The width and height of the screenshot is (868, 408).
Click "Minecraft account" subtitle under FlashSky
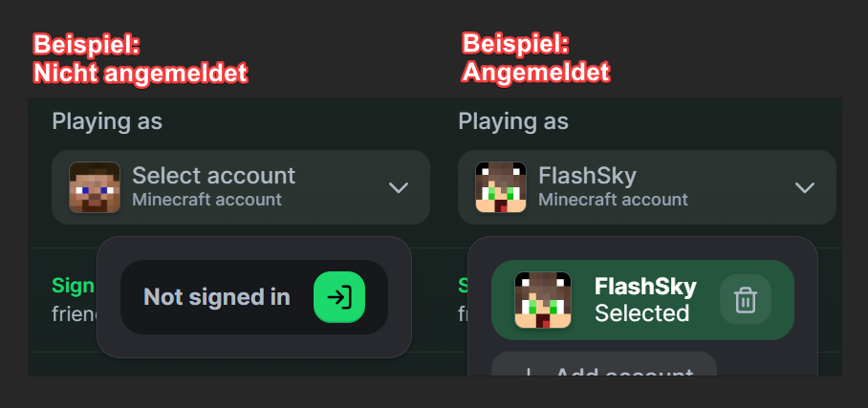point(613,200)
